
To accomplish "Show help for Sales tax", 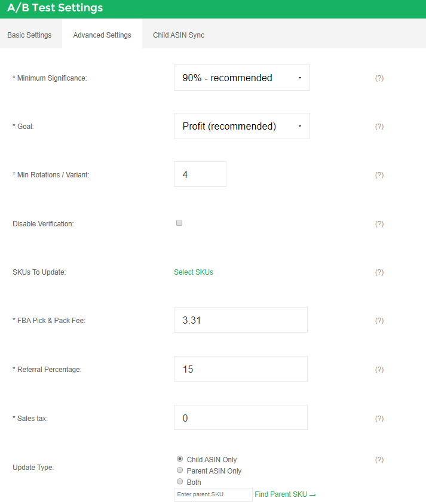I will click(x=379, y=419).
